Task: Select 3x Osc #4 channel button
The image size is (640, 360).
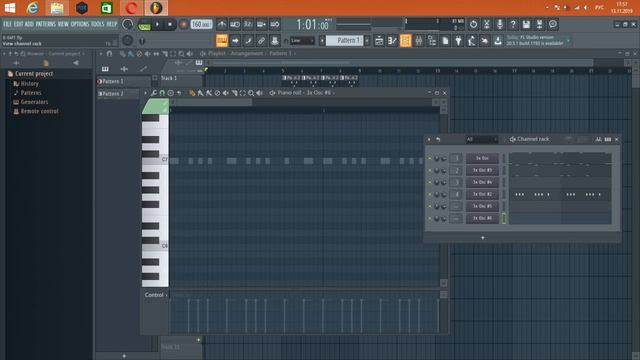Action: [482, 182]
